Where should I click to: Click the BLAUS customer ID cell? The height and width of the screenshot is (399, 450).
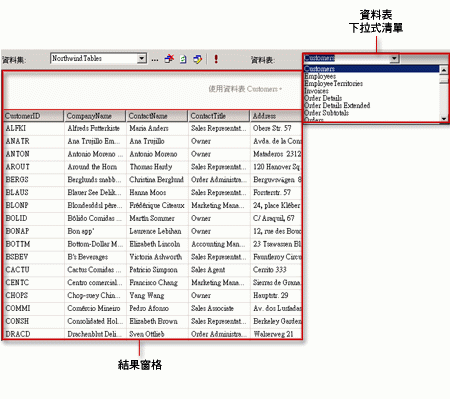pos(34,193)
